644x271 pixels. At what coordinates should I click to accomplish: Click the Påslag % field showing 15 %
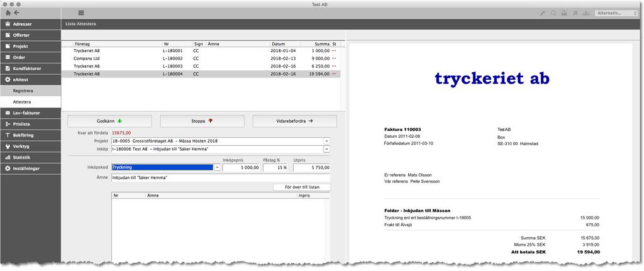(275, 167)
